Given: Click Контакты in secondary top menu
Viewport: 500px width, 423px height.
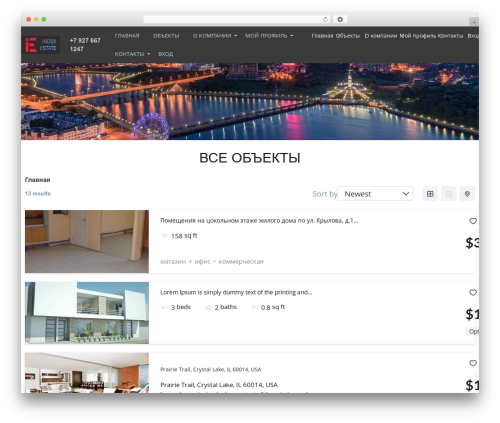Looking at the screenshot, I should click(x=450, y=36).
